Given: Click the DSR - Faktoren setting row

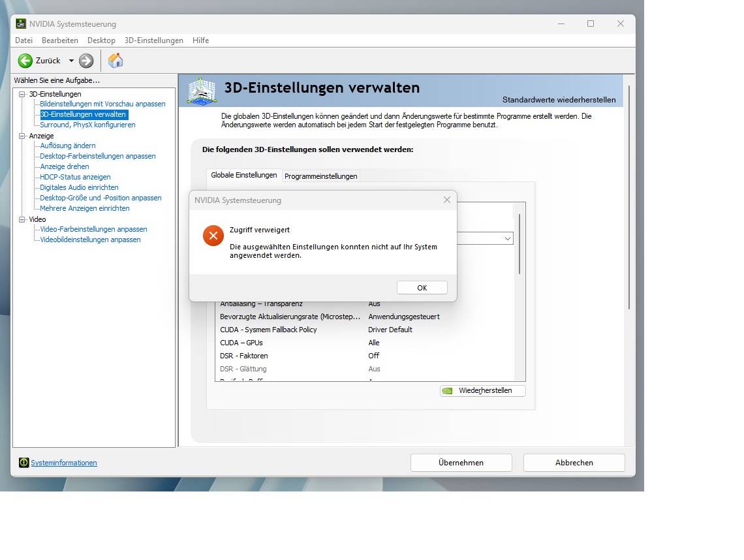Looking at the screenshot, I should click(364, 356).
